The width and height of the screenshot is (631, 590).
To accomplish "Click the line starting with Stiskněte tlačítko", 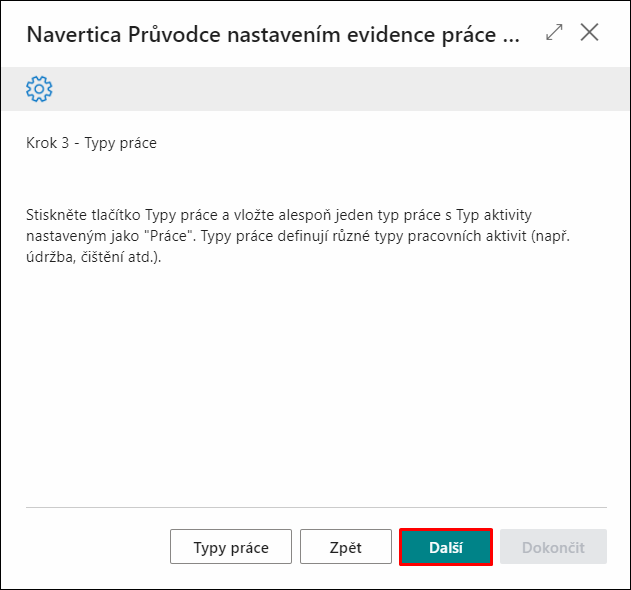I will click(x=279, y=215).
